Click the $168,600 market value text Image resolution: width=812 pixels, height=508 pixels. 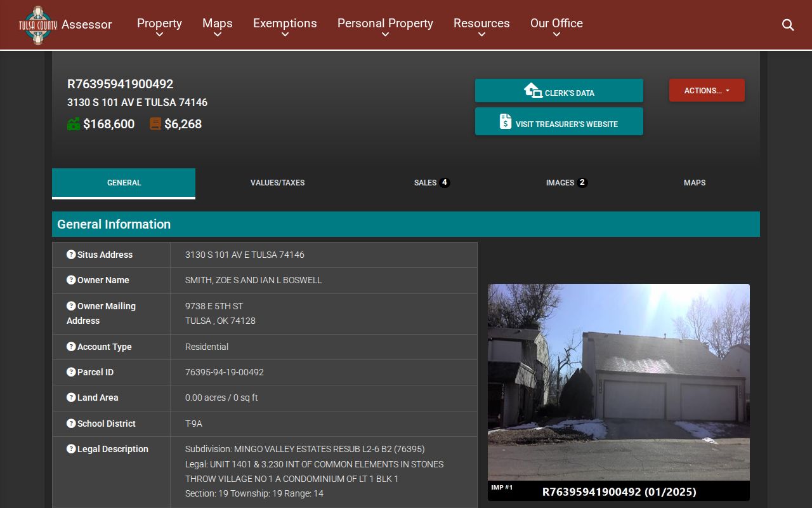pyautogui.click(x=108, y=124)
